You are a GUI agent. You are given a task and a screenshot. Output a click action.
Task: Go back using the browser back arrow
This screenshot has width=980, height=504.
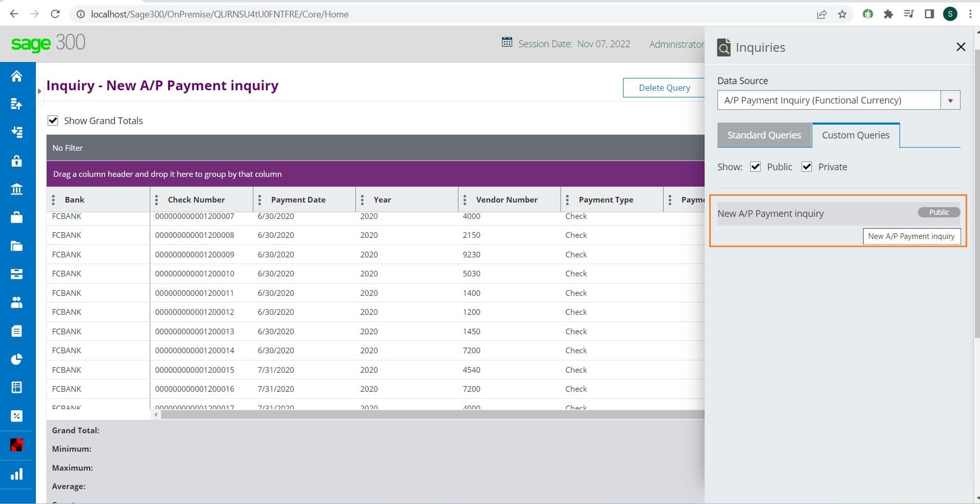(x=14, y=14)
